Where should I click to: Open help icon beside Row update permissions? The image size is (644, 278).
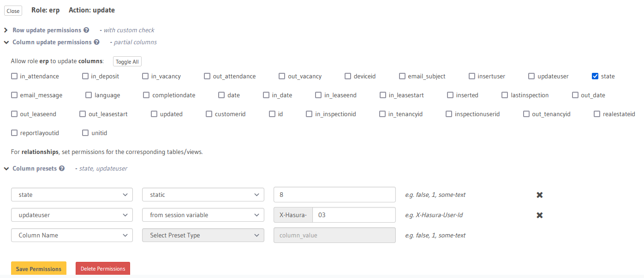86,30
